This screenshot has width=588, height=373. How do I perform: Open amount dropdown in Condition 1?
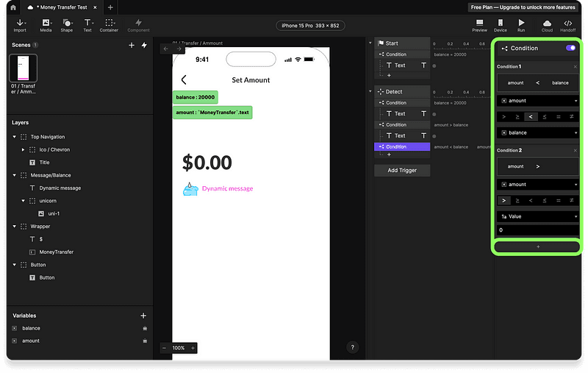tap(538, 101)
